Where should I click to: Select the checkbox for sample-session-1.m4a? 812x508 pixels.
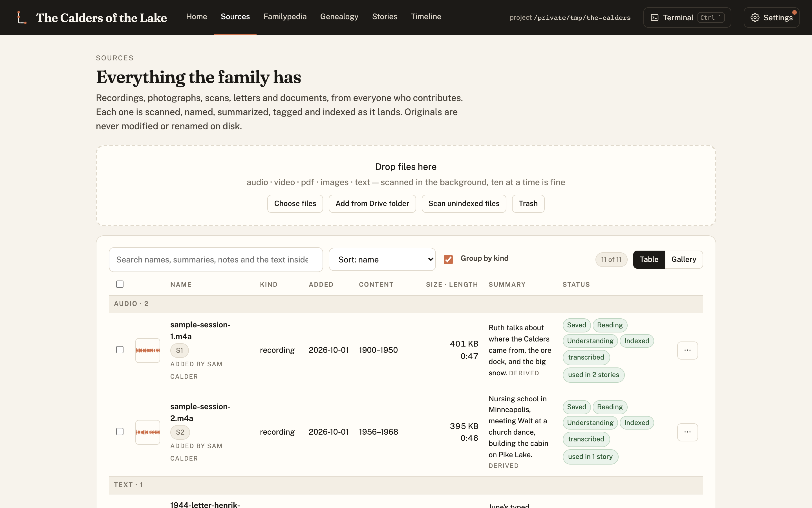[120, 350]
